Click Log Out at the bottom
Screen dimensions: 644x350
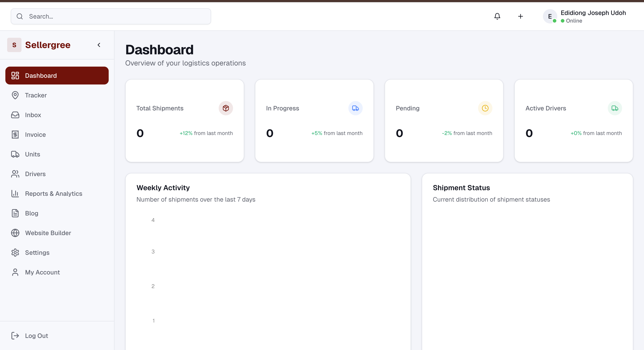click(36, 335)
